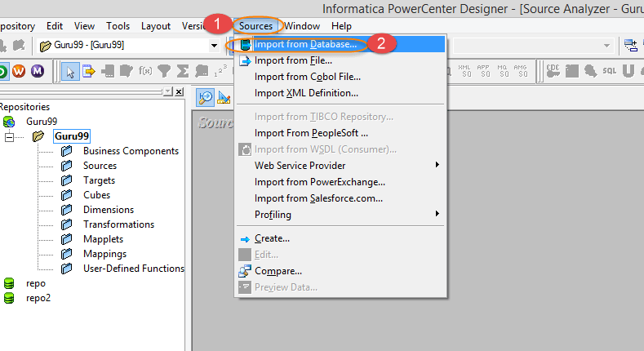644x351 pixels.
Task: Open the Sources menu
Action: pos(255,26)
